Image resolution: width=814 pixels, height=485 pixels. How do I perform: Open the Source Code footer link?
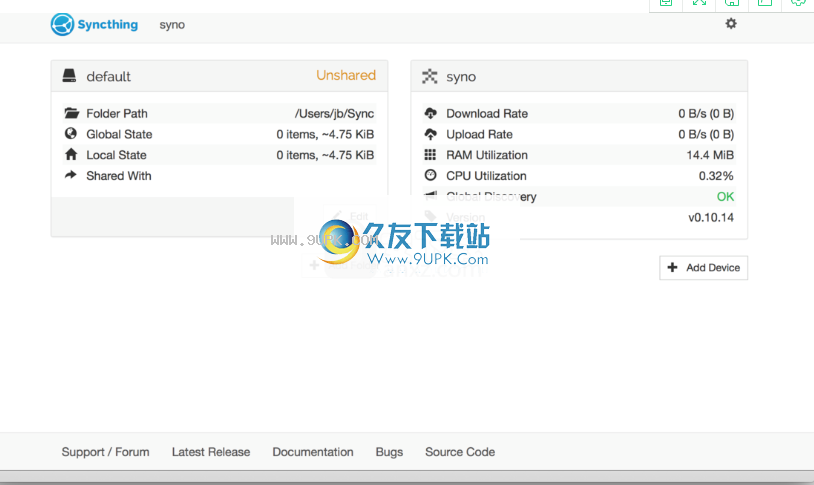pyautogui.click(x=460, y=452)
